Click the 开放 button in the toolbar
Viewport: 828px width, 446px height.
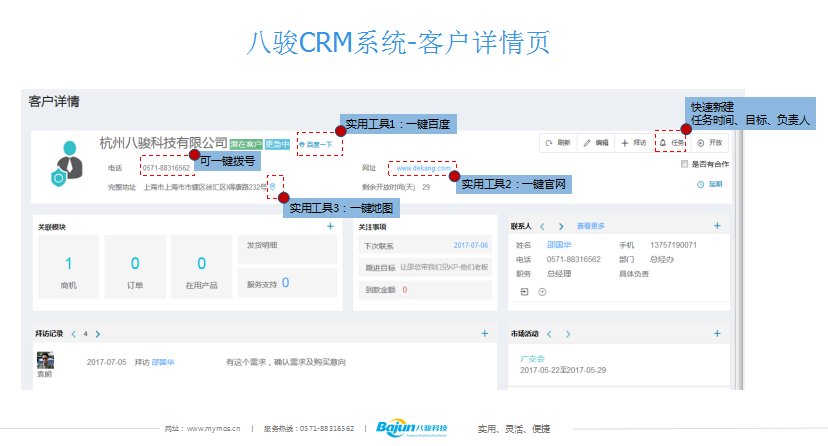pyautogui.click(x=708, y=143)
